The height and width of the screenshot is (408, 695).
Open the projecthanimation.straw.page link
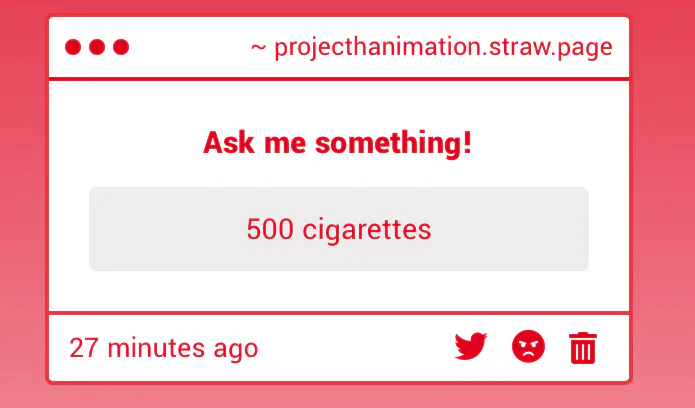[x=443, y=48]
